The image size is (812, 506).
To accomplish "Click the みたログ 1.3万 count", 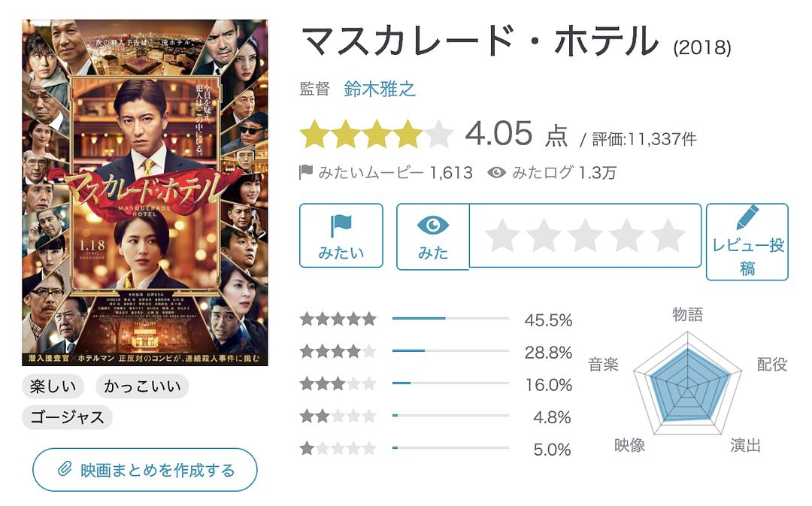I will (552, 173).
